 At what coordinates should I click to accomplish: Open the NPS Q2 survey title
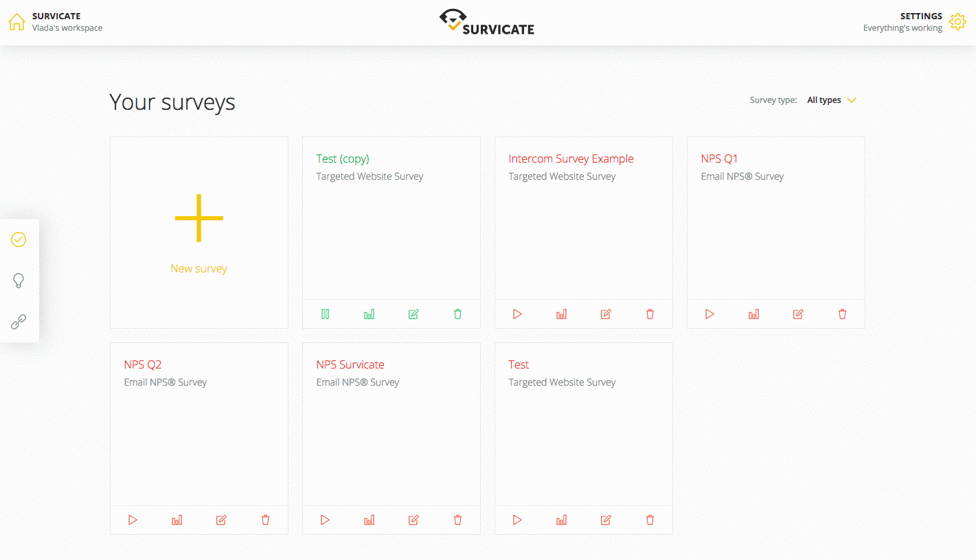143,364
